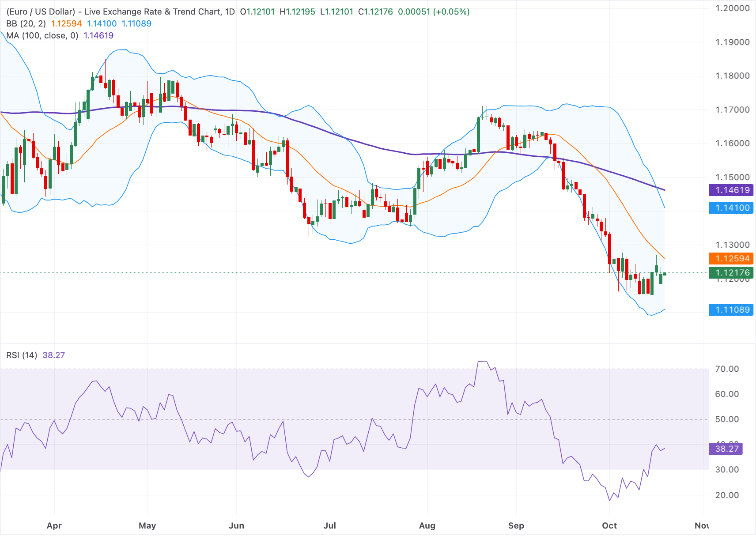Click the Aug label on time axis
The height and width of the screenshot is (540, 756).
427,525
